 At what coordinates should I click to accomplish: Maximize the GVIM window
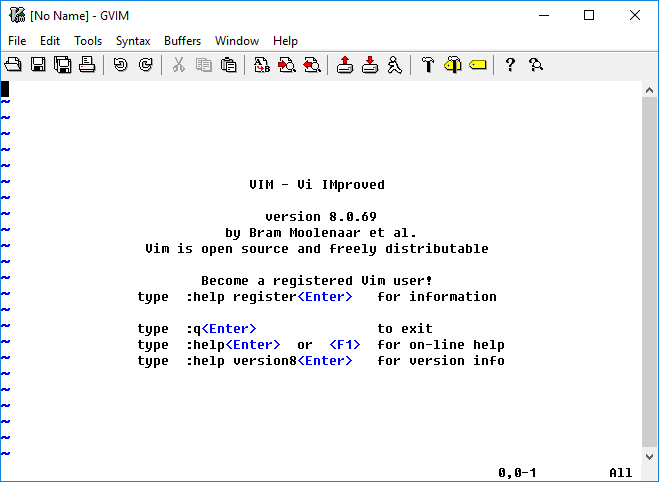click(x=589, y=16)
